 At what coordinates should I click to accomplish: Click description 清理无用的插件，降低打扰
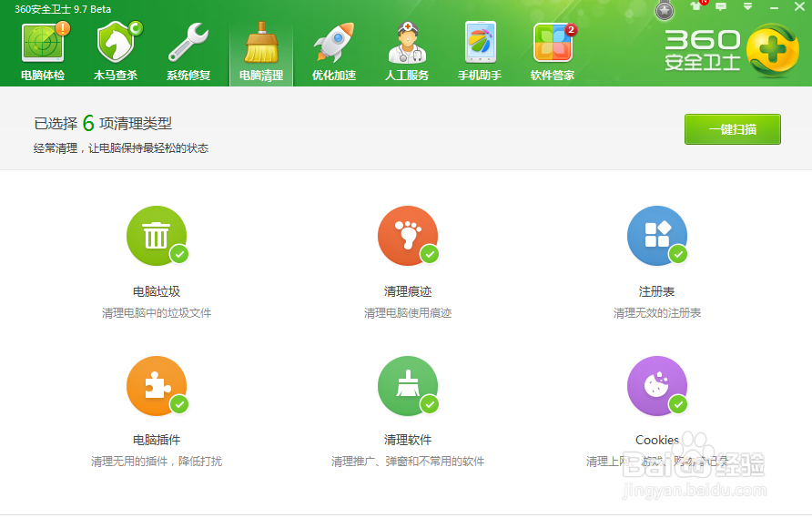[157, 461]
